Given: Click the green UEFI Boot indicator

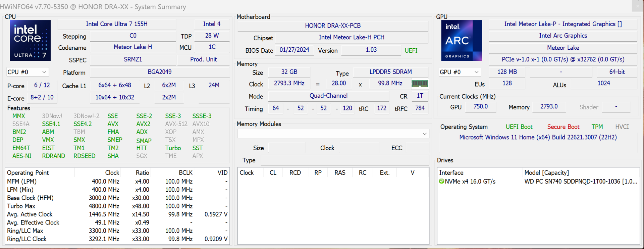Looking at the screenshot, I should coord(519,127).
